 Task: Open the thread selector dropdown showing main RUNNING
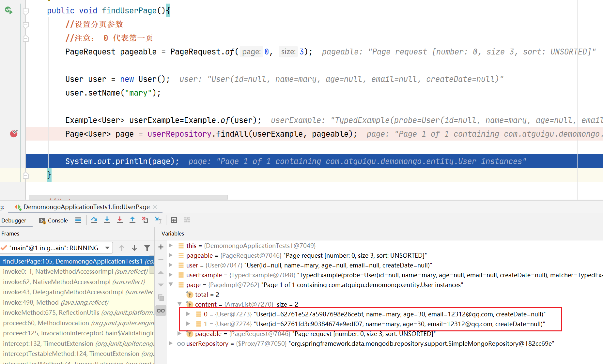(56, 248)
